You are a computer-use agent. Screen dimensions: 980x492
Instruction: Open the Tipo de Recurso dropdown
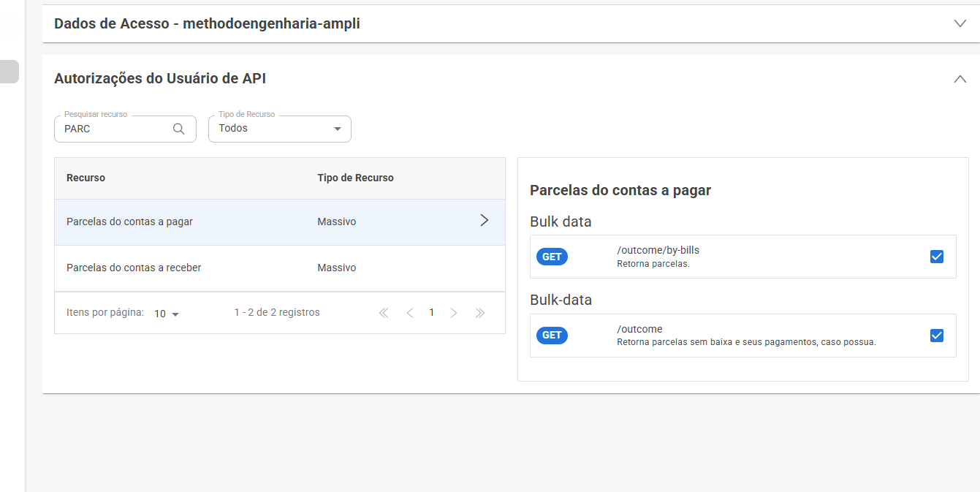tap(280, 129)
